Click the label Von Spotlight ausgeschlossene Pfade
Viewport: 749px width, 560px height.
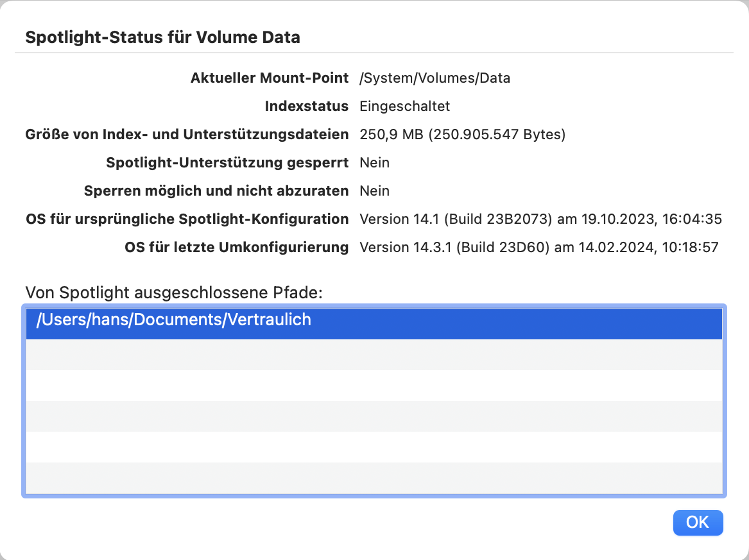click(174, 292)
